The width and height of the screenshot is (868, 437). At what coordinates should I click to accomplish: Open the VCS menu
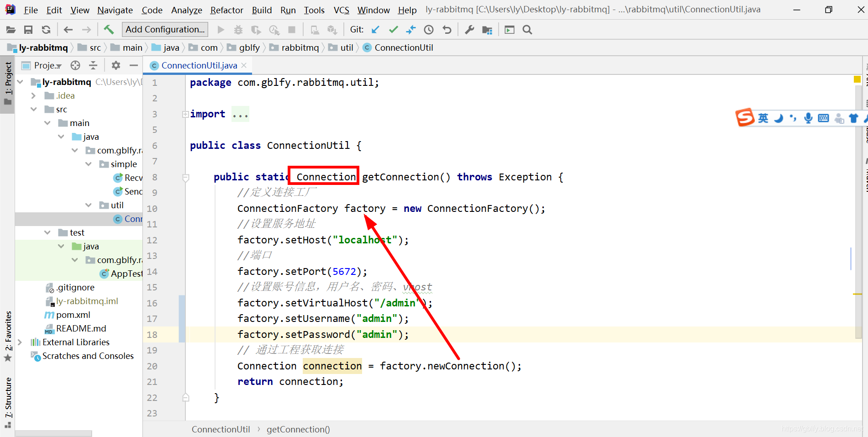tap(342, 10)
